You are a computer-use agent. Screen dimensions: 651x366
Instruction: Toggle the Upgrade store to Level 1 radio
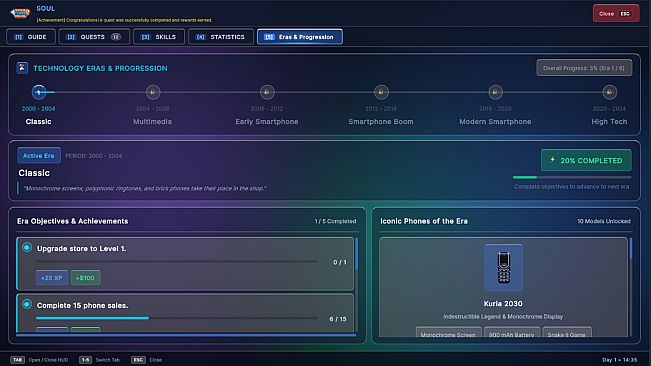pos(27,248)
